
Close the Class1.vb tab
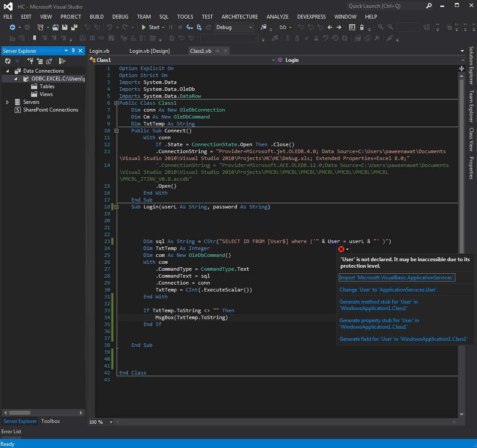(226, 51)
